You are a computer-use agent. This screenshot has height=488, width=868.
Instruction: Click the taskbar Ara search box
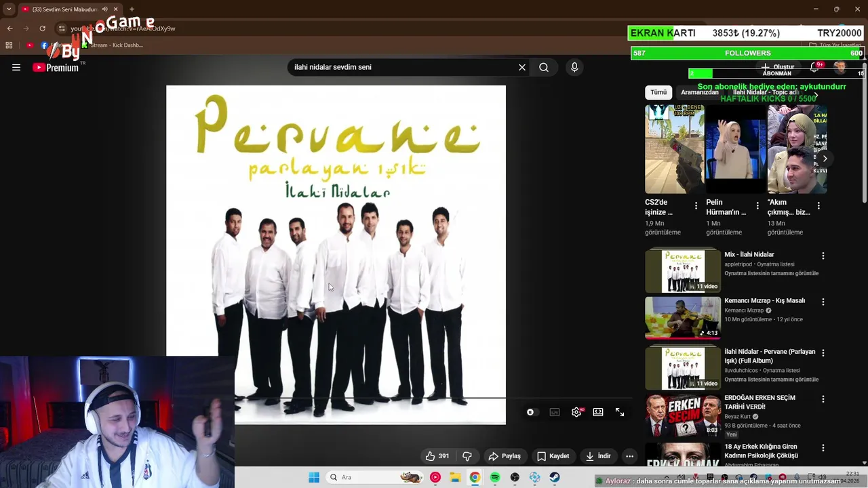coord(375,477)
